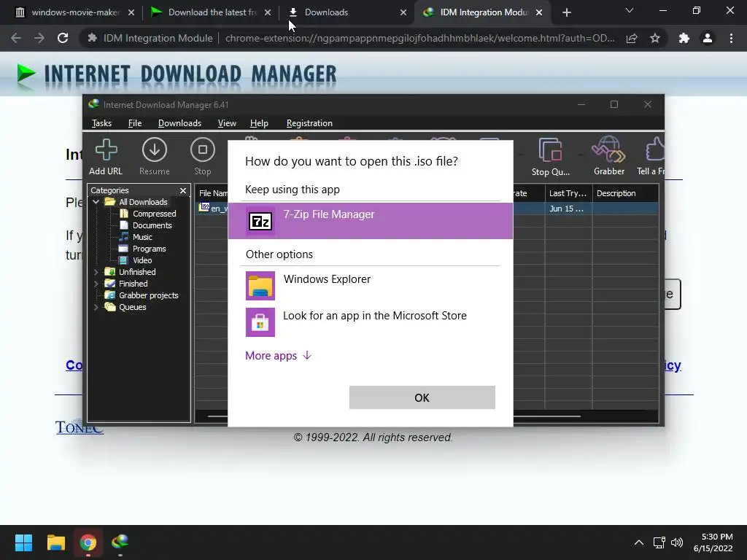Expand the Queues category
Image resolution: width=747 pixels, height=560 pixels.
[x=96, y=307]
